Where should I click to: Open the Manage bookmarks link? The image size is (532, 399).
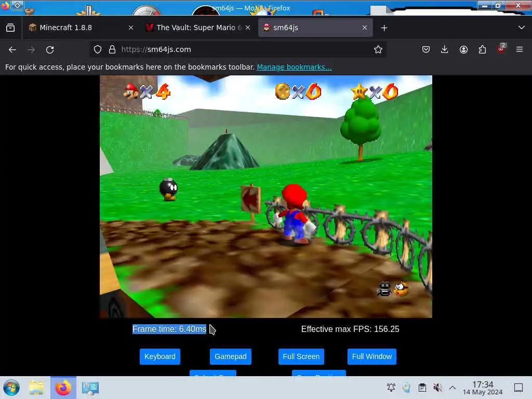point(294,67)
